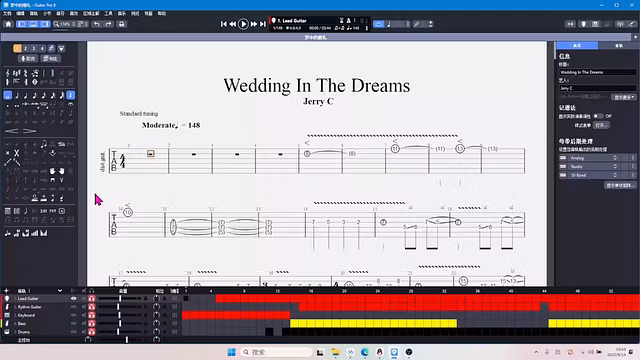Screen dimensions: 640x360
Task: Start playback with the play button
Action: [x=243, y=24]
